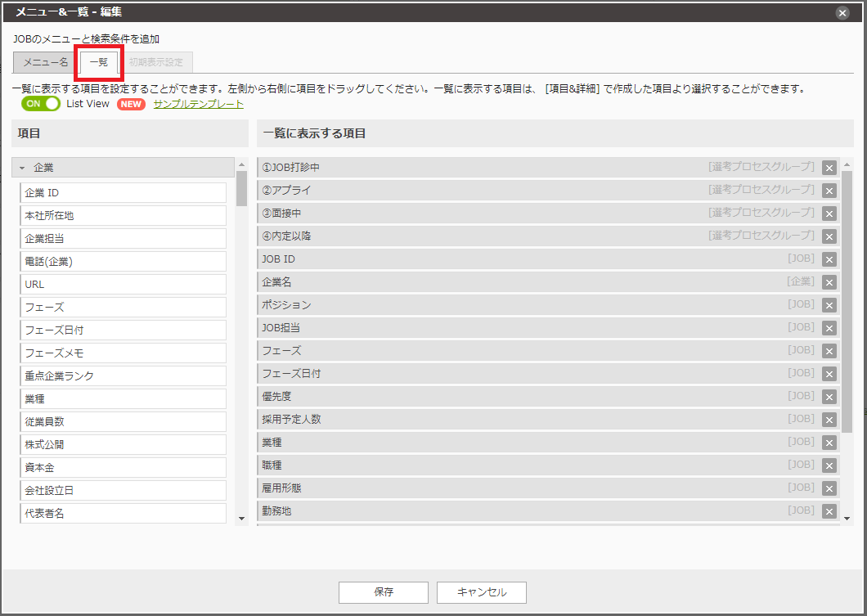
Task: Remove ③面接中 row with its X icon
Action: click(x=829, y=214)
